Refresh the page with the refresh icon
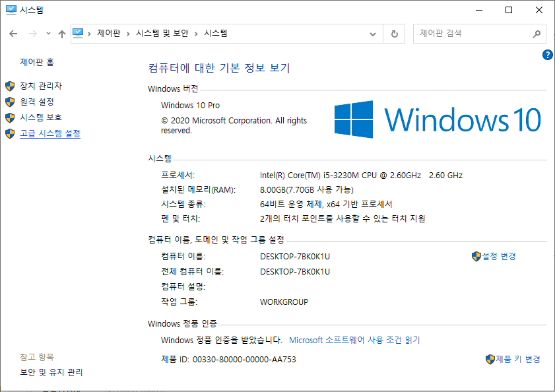Image resolution: width=555 pixels, height=392 pixels. [394, 34]
